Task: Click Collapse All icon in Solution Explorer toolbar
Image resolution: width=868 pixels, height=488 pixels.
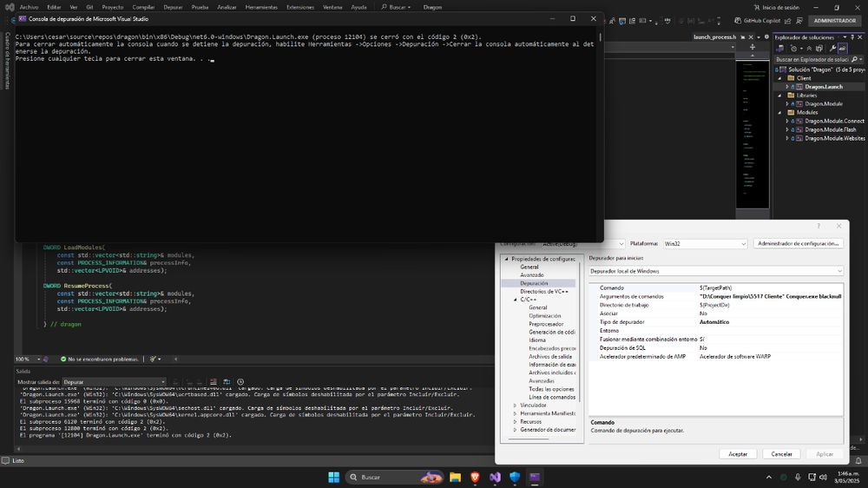Action: click(x=810, y=49)
